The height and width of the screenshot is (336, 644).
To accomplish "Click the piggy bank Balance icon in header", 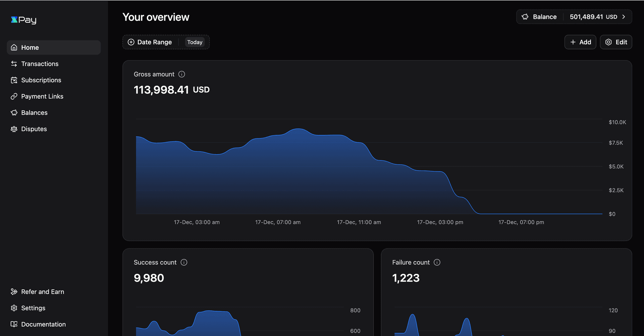I will pos(525,17).
